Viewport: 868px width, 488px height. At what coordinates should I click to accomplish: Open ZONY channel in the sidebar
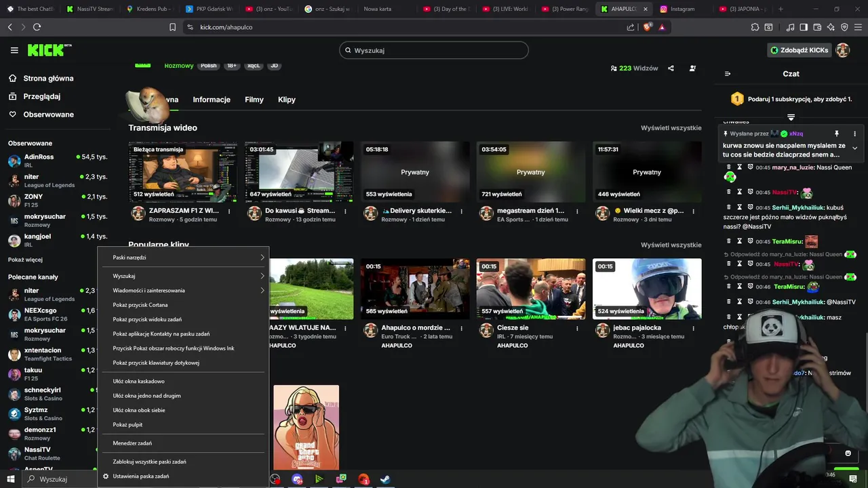click(58, 201)
